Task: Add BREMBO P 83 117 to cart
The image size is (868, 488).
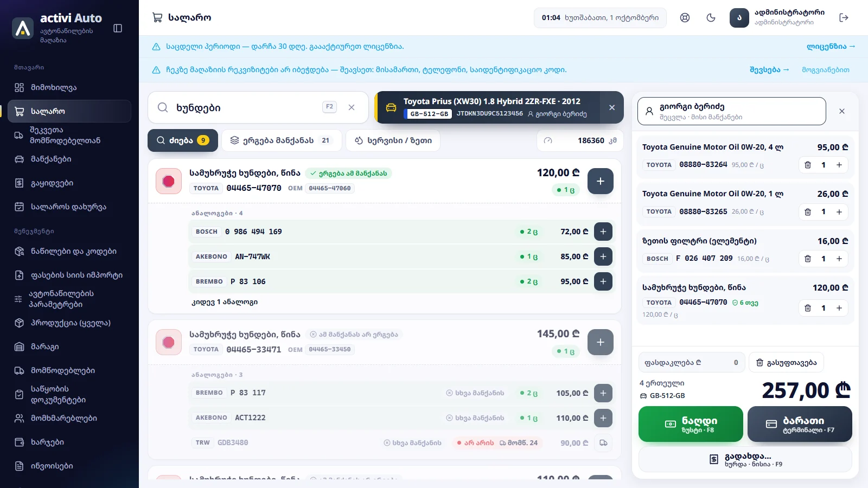Action: click(603, 393)
